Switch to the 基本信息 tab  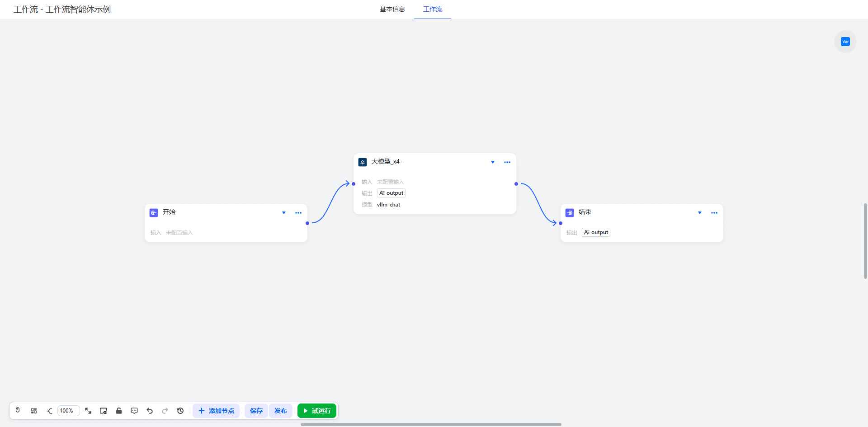tap(392, 9)
